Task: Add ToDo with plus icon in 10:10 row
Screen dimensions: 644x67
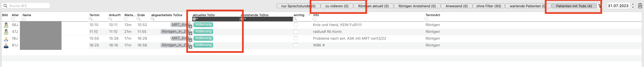Action: (x=190, y=27)
